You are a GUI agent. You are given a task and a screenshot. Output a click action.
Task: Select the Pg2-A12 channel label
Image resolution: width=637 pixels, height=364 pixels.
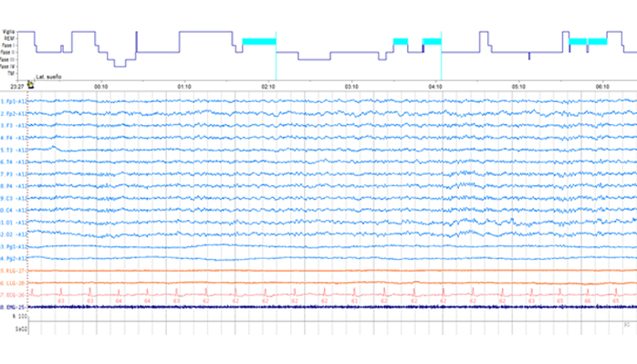click(14, 259)
